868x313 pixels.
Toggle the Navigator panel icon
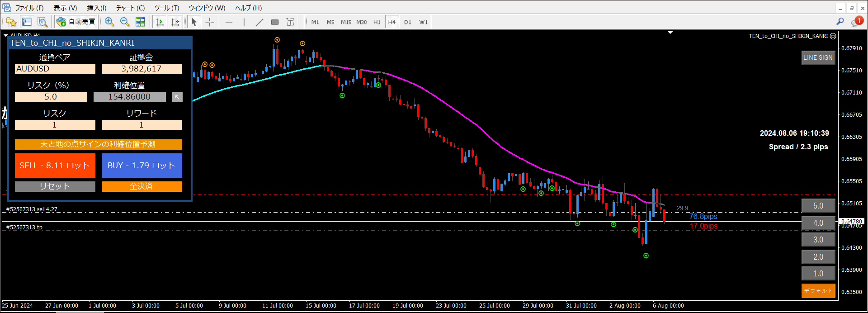pos(27,22)
